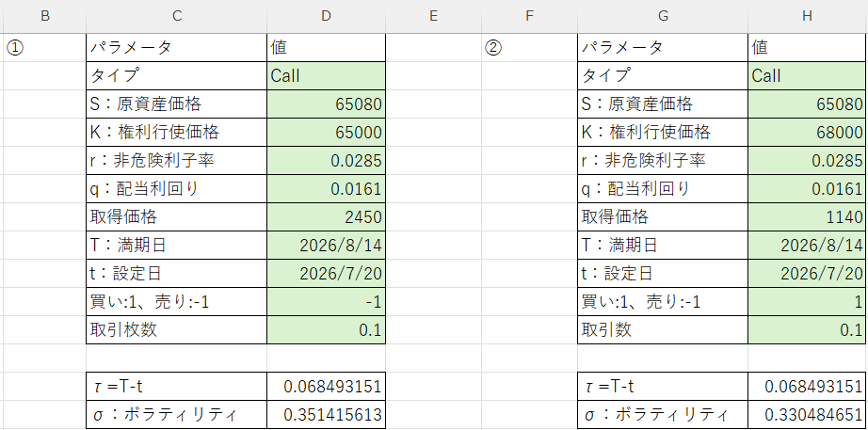Select first table's τ value 0.068493151
Image resolution: width=868 pixels, height=430 pixels.
pos(326,387)
